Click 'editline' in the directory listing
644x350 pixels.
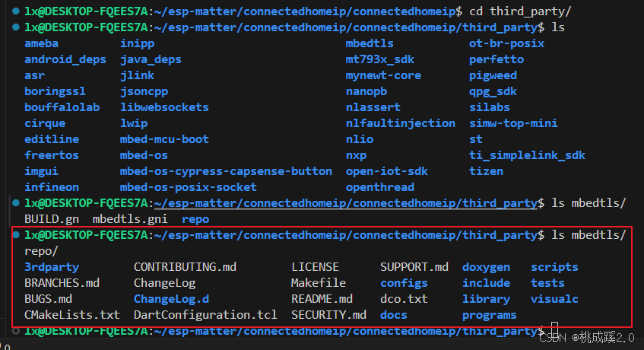(52, 139)
